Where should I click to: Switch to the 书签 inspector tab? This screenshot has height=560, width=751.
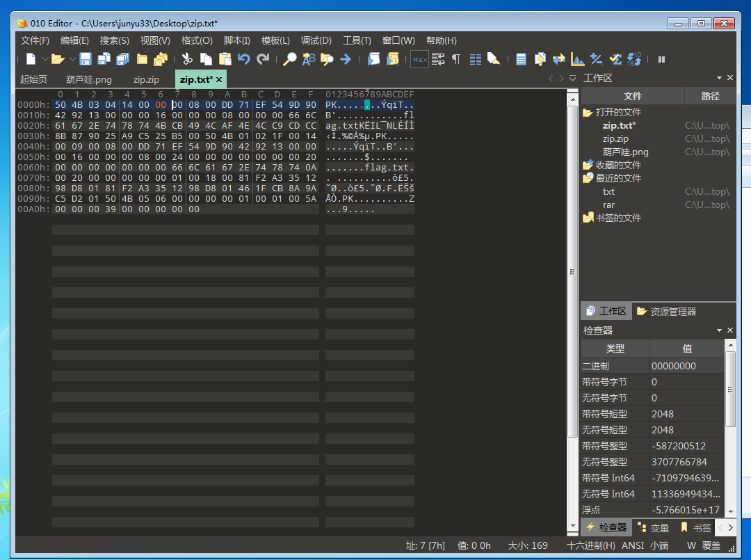(696, 528)
